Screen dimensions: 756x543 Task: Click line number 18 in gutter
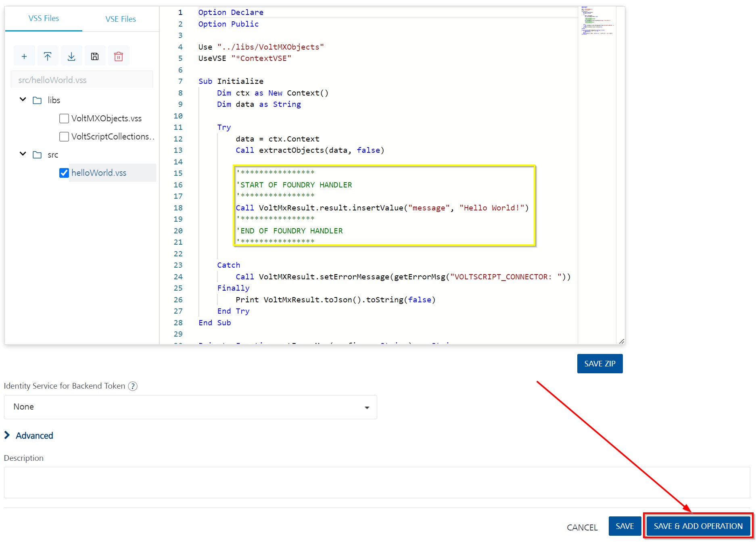coord(178,208)
